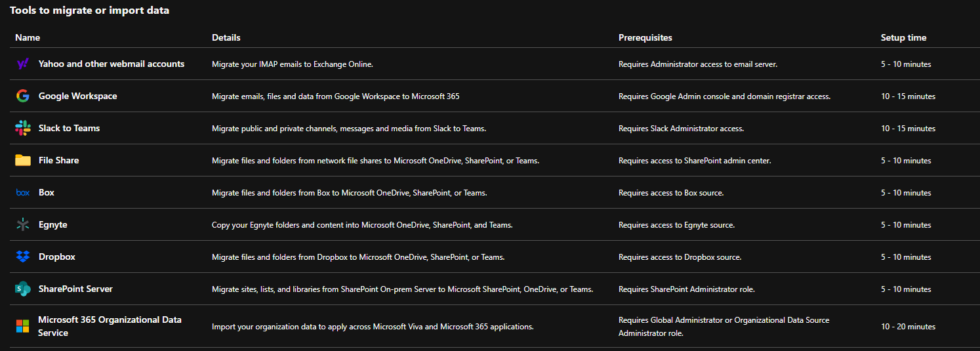Click the Details column header
980x351 pixels.
click(226, 37)
